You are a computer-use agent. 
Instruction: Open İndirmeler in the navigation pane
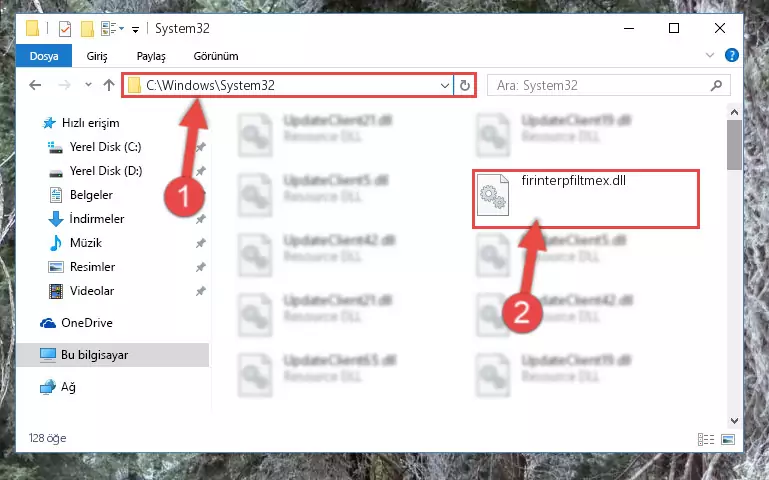pos(97,219)
